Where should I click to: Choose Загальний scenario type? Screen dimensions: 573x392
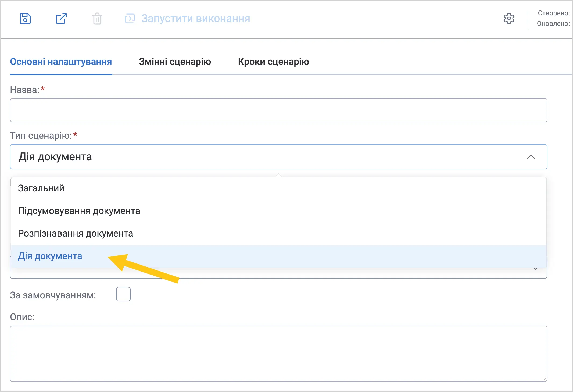[279, 188]
